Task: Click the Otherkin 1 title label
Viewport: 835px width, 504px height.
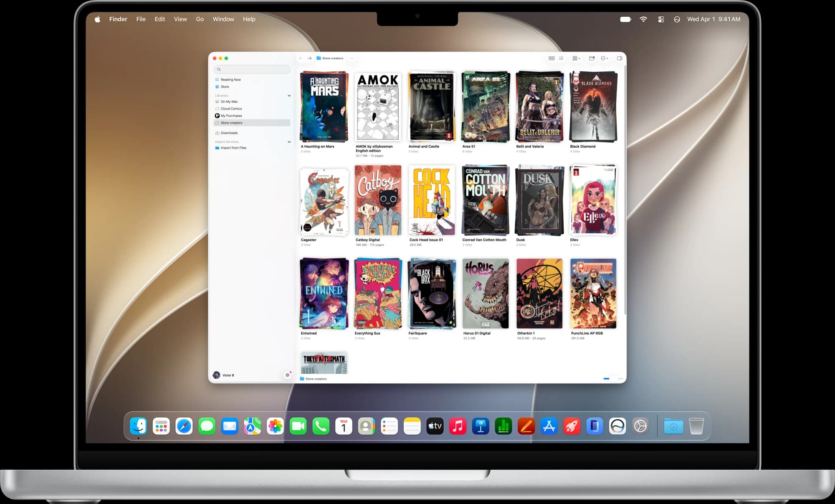Action: (x=526, y=333)
